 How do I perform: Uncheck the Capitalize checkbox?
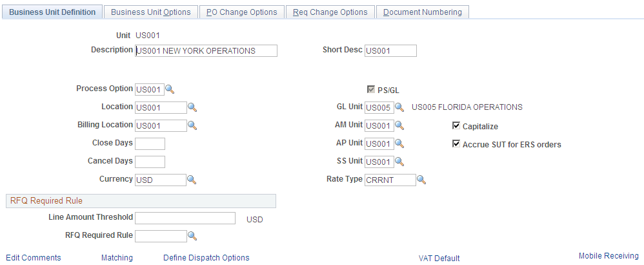click(x=456, y=125)
